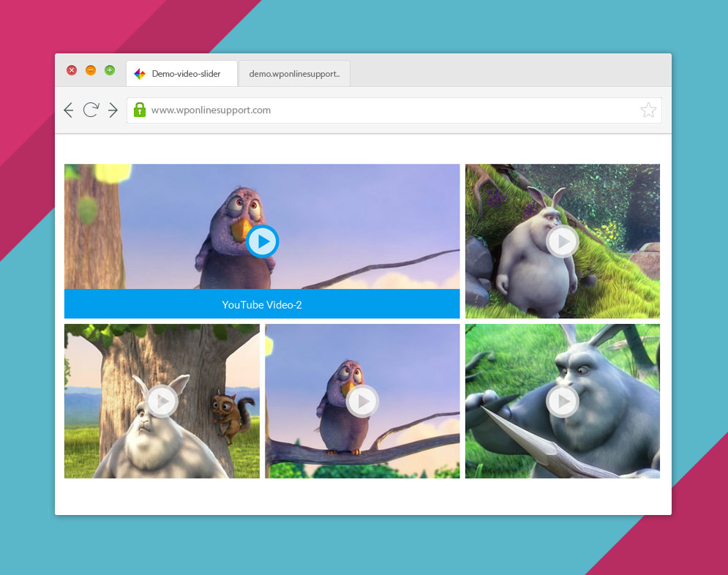This screenshot has width=728, height=575.
Task: Play the rabbit and squirrel tree video
Action: [162, 401]
